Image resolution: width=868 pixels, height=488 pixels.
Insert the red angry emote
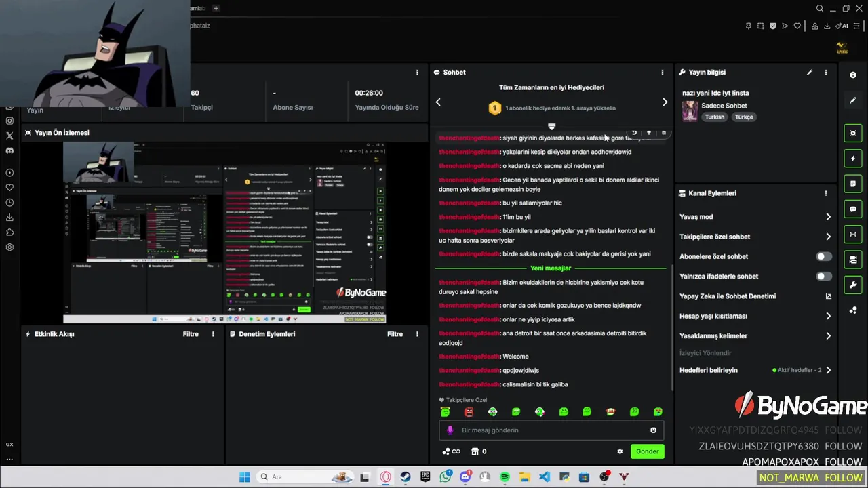pos(469,412)
